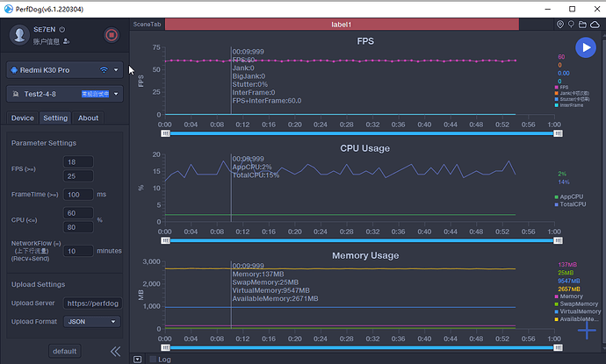Click the label1 scene bar
The width and height of the screenshot is (606, 364).
[360, 25]
